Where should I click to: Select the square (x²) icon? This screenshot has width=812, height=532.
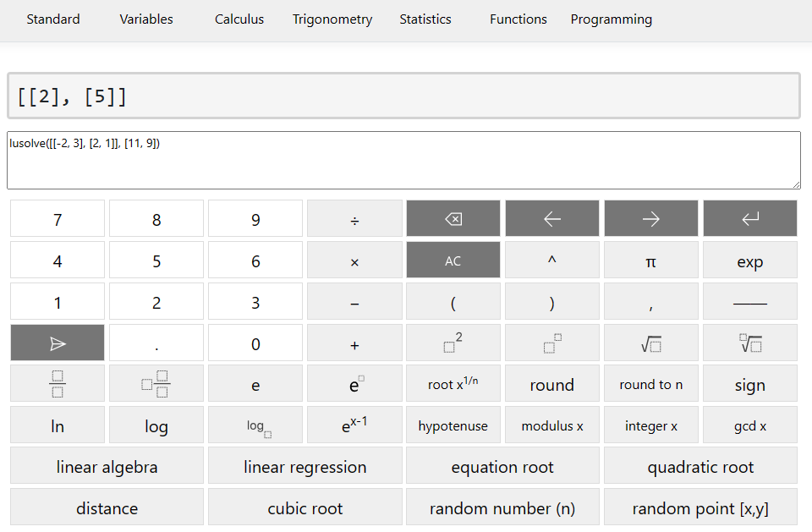[453, 343]
